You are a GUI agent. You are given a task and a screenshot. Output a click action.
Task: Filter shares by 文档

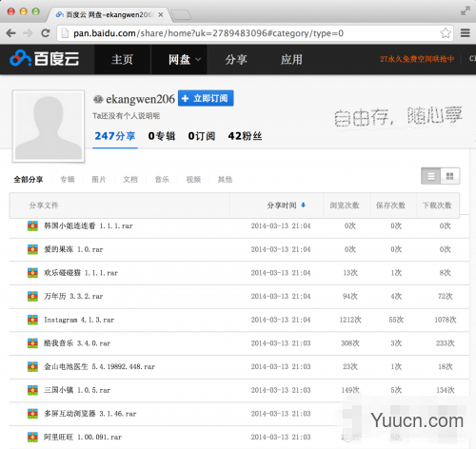click(x=130, y=180)
